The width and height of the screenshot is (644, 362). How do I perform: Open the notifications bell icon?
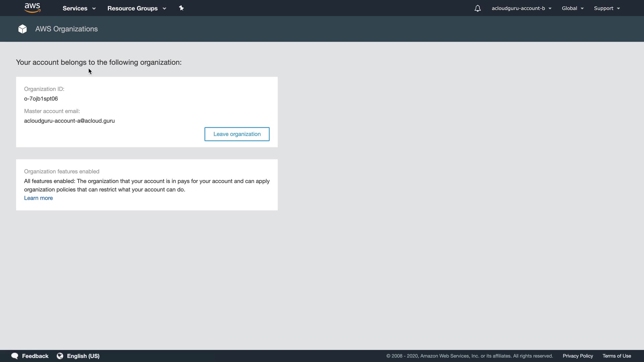pyautogui.click(x=478, y=8)
